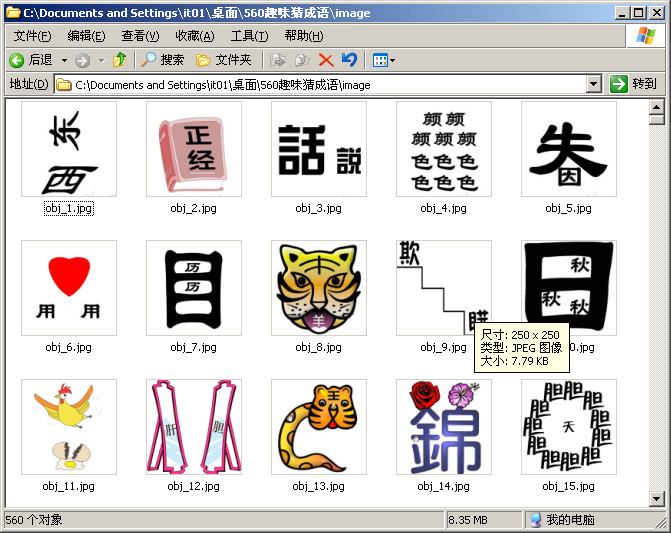This screenshot has height=533, width=671.
Task: Go up one folder level
Action: pyautogui.click(x=120, y=60)
